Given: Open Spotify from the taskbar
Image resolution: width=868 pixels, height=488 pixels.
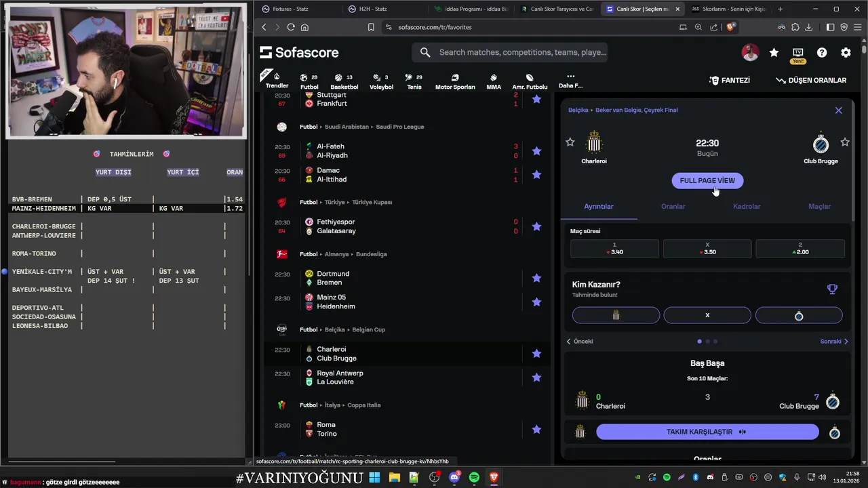Looking at the screenshot, I should (x=474, y=477).
